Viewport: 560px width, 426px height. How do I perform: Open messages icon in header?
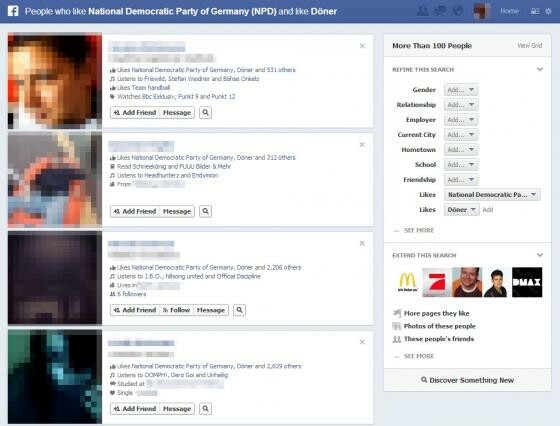440,11
